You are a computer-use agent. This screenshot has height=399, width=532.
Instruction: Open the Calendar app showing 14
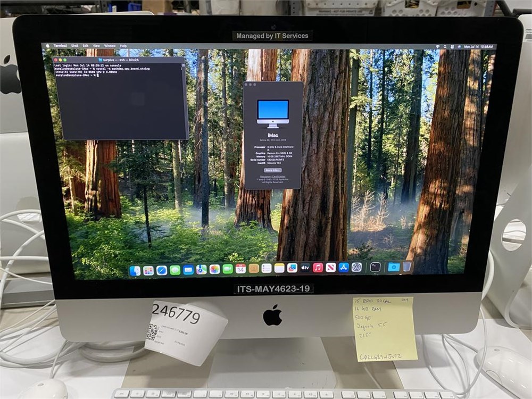240,269
